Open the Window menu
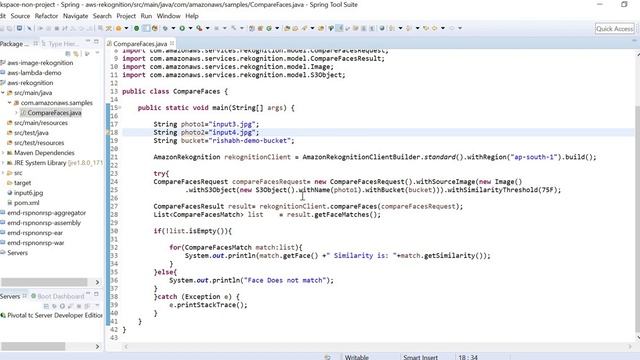This screenshot has width=640, height=360. pos(169,16)
